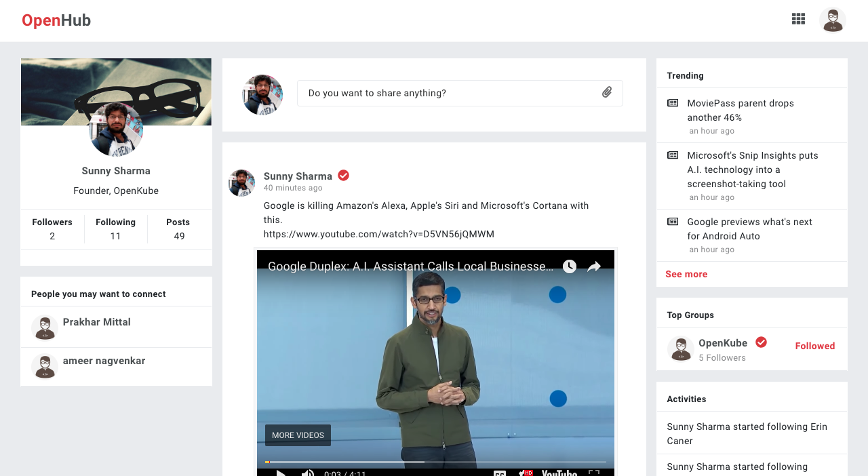Go to the OpenHub home logo
The width and height of the screenshot is (868, 476).
click(x=56, y=20)
